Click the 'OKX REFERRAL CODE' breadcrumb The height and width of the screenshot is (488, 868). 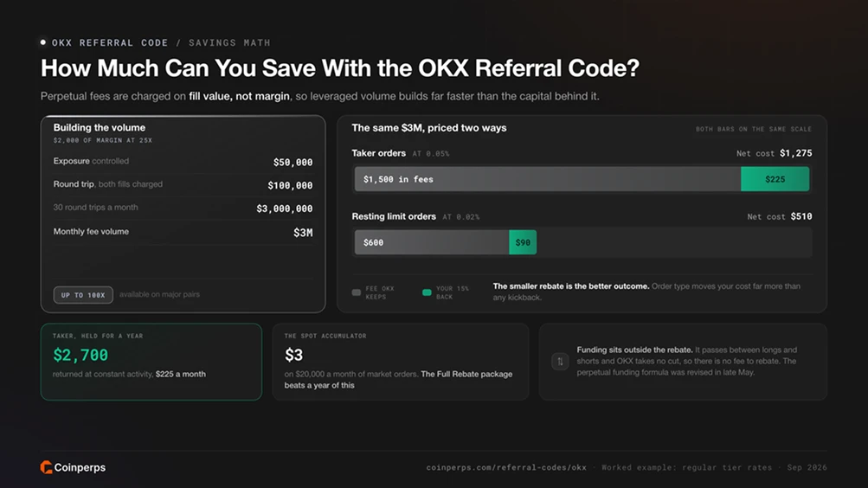click(110, 42)
